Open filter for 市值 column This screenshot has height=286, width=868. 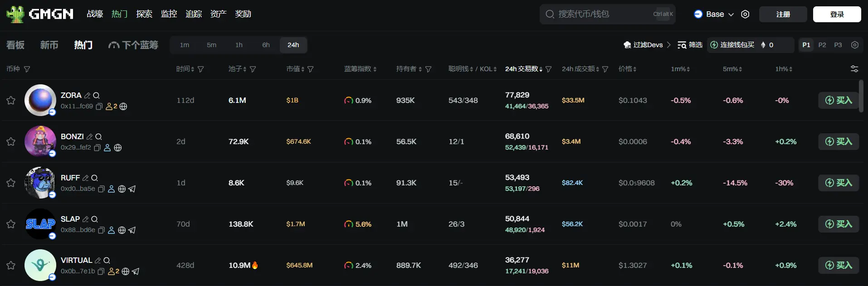coord(311,69)
